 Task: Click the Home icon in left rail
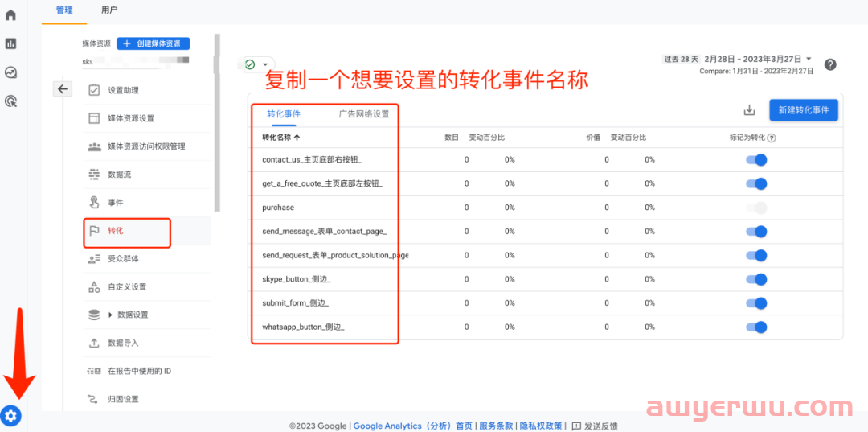[x=10, y=15]
